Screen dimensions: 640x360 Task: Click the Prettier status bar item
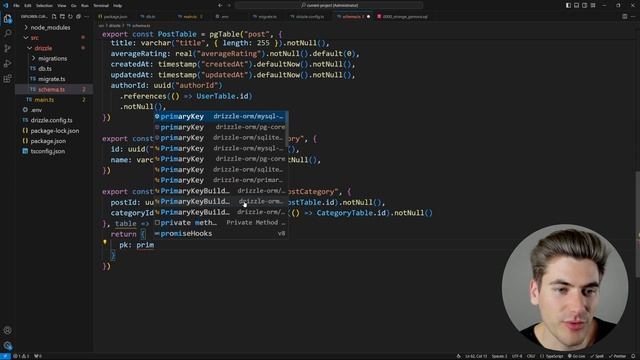click(x=617, y=356)
